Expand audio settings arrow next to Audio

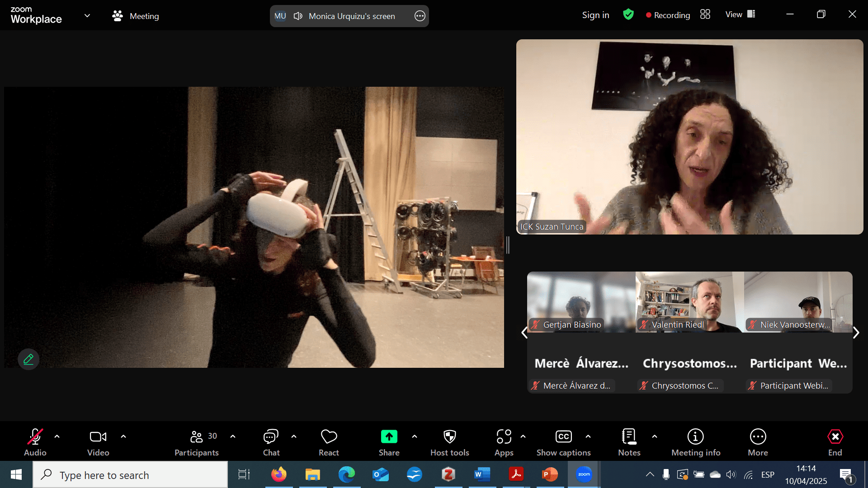(57, 436)
